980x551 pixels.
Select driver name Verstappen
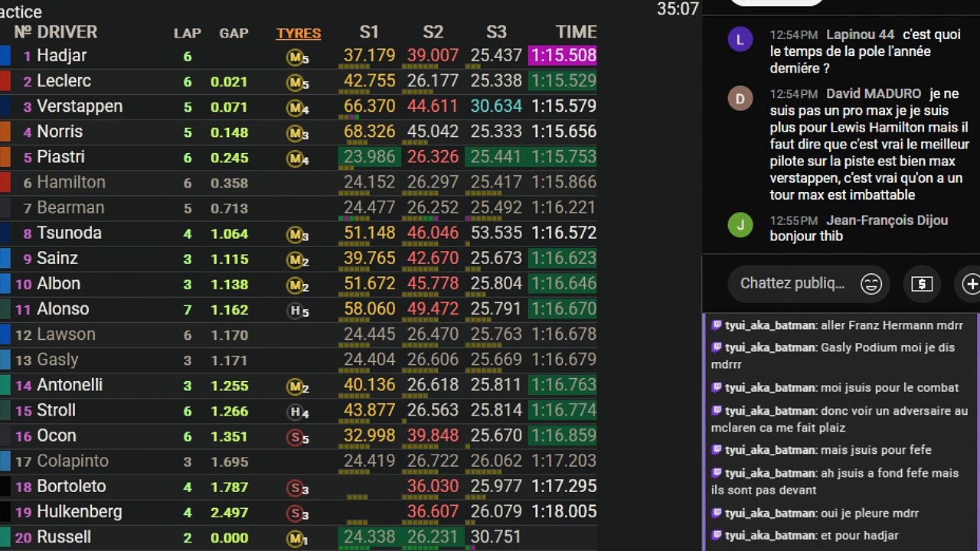pyautogui.click(x=80, y=106)
